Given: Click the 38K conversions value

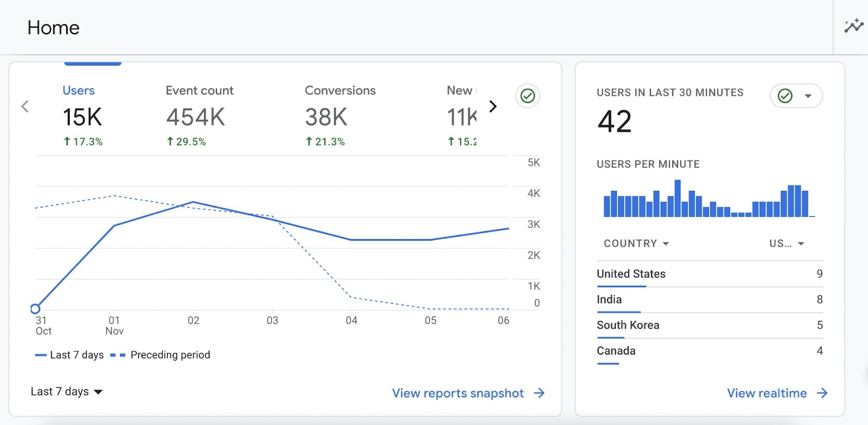Looking at the screenshot, I should 326,117.
